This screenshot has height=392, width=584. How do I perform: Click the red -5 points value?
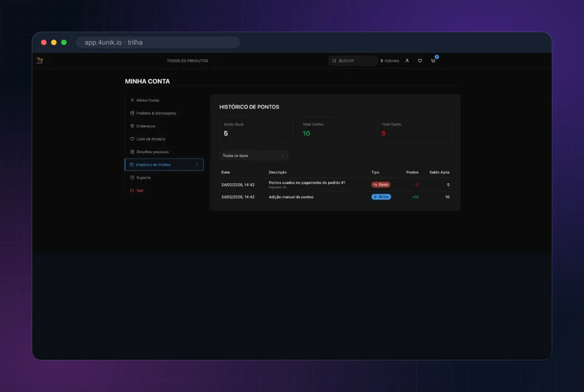[416, 185]
